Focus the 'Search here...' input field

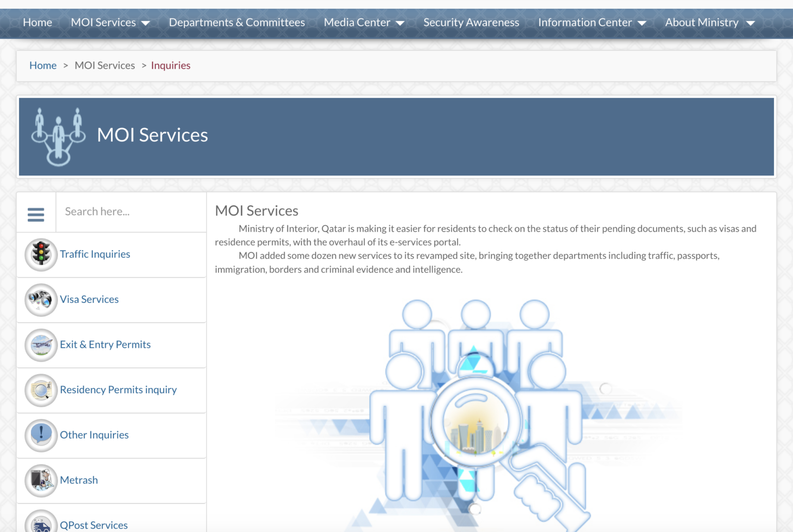click(x=131, y=212)
